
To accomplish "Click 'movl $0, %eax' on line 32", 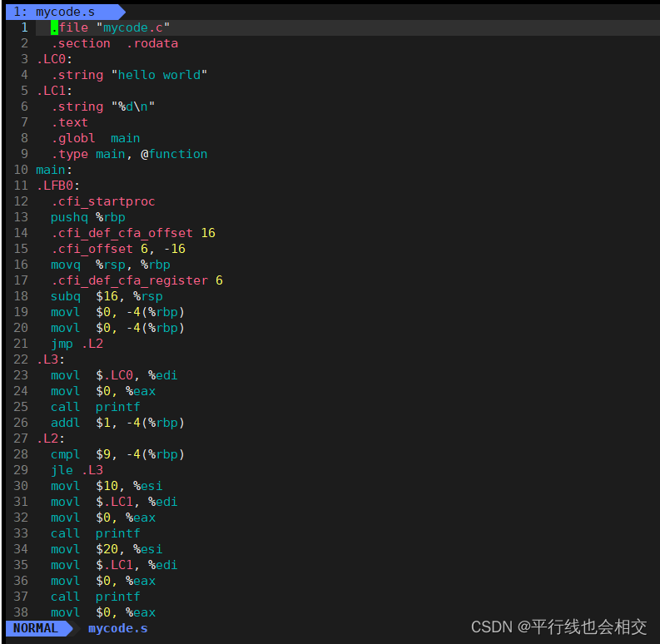I will coord(103,518).
